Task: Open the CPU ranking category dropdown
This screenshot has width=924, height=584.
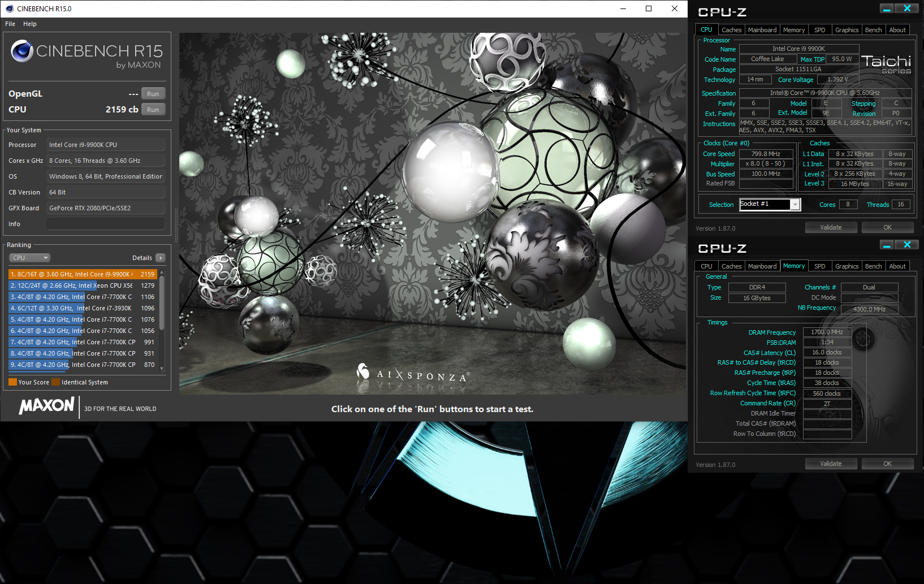Action: point(30,258)
